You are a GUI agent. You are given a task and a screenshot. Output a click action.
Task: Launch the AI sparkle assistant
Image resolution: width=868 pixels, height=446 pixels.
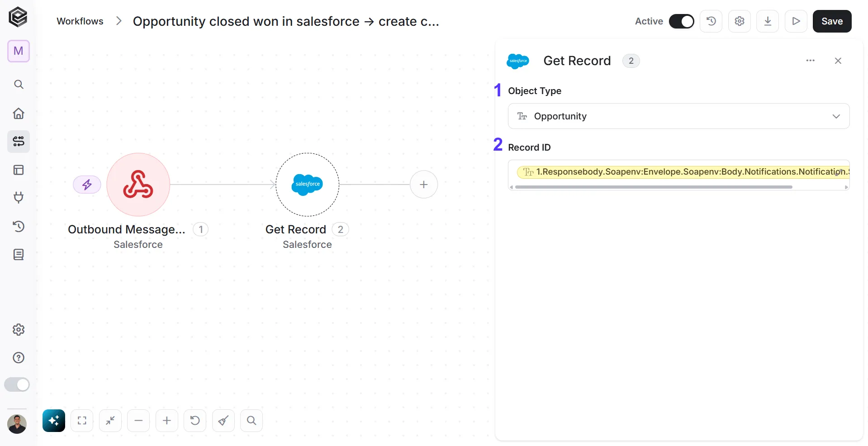click(54, 421)
